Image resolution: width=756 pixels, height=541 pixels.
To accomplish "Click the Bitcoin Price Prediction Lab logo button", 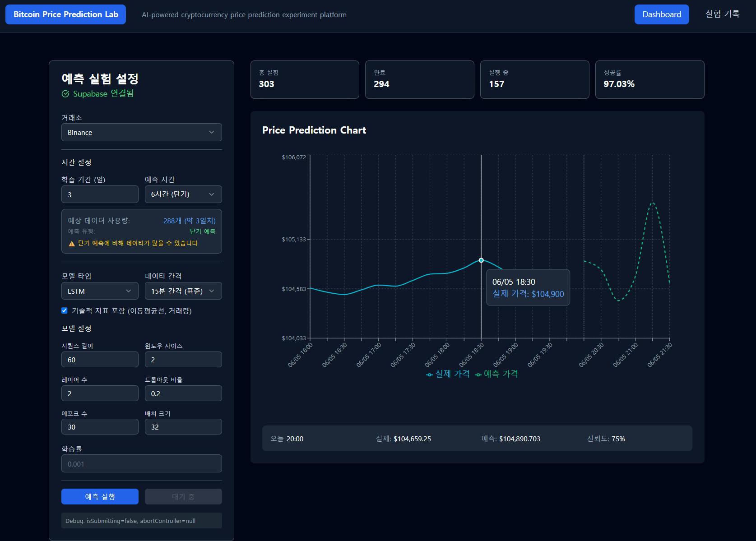I will point(65,14).
